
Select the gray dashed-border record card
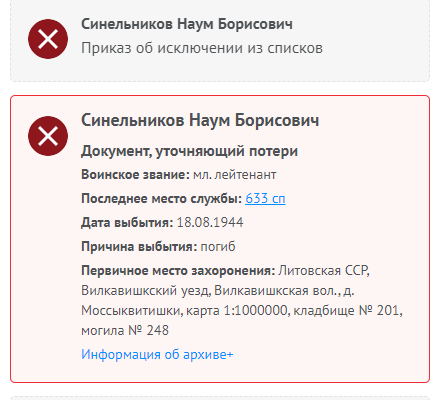point(220,40)
